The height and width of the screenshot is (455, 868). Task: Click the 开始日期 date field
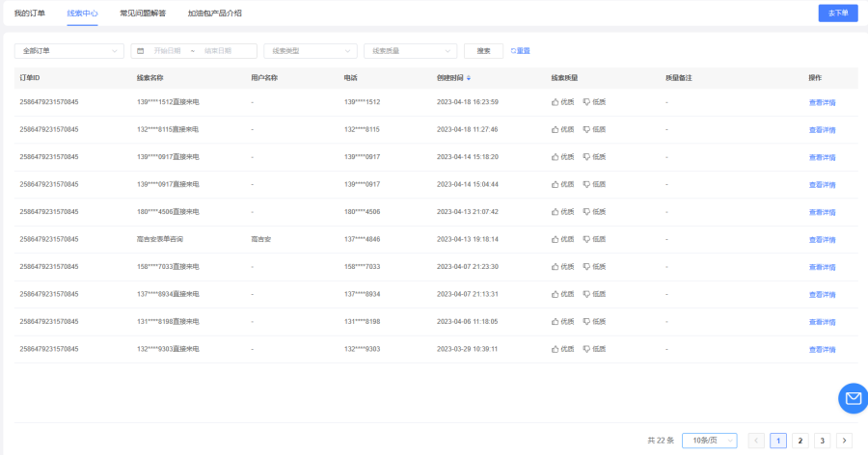click(167, 51)
